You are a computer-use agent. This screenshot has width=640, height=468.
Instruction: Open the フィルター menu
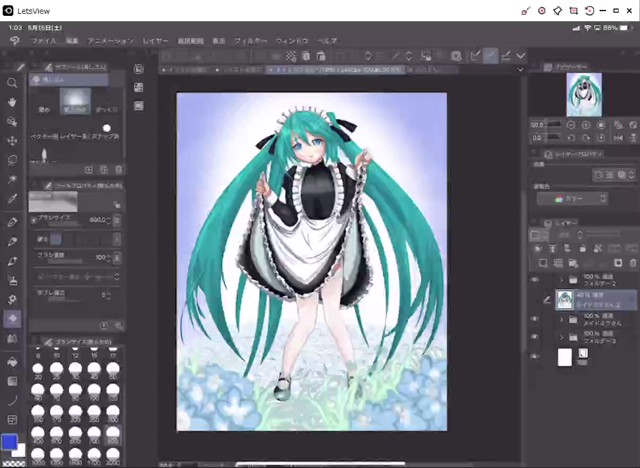pyautogui.click(x=250, y=41)
